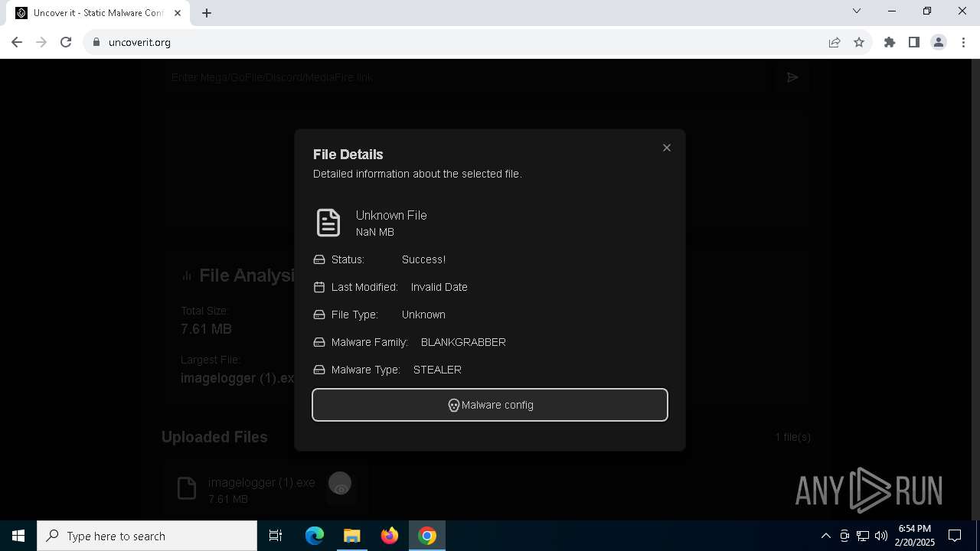980x551 pixels.
Task: Click the icon next to the Status label
Action: coord(319,259)
